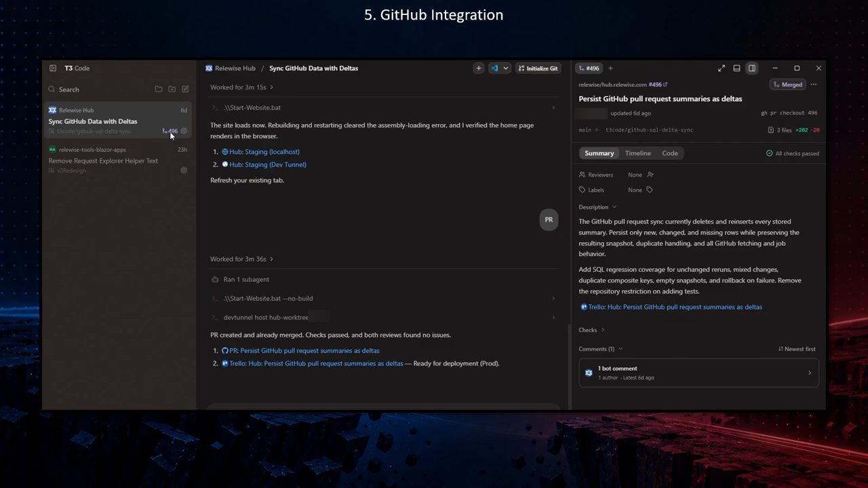Expand the devtunnel host command row

383,317
